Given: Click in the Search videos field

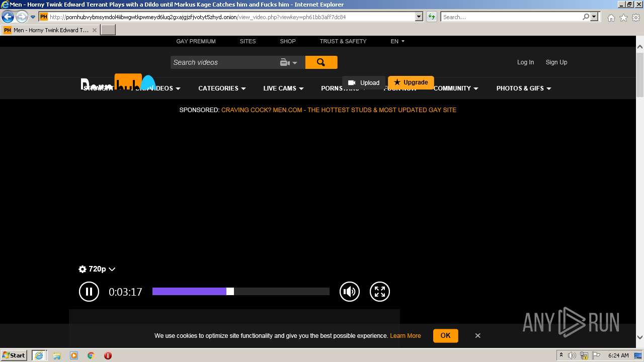Looking at the screenshot, I should (223, 62).
